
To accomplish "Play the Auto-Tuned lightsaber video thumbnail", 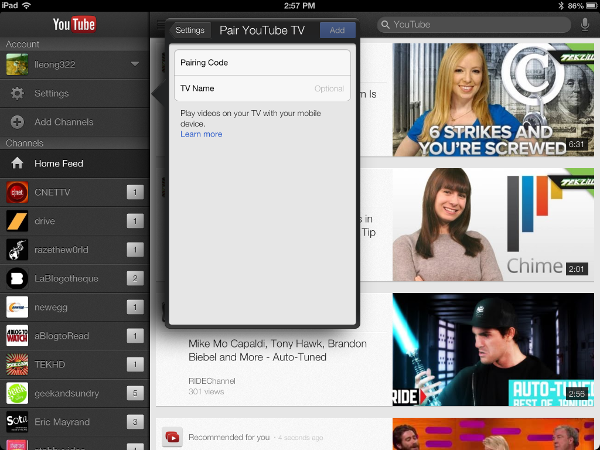I will tap(493, 349).
